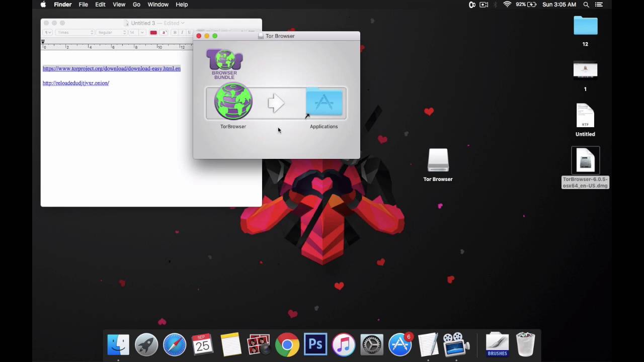Open the Help menu
The height and width of the screenshot is (362, 644).
tap(182, 5)
